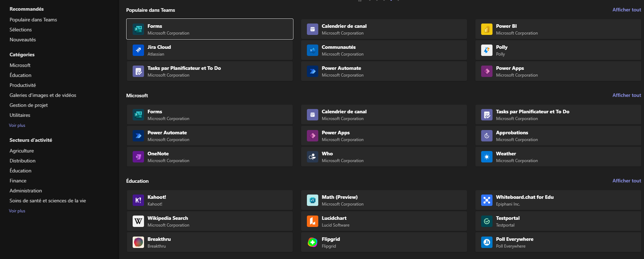Open the OneNote app name

pyautogui.click(x=158, y=154)
